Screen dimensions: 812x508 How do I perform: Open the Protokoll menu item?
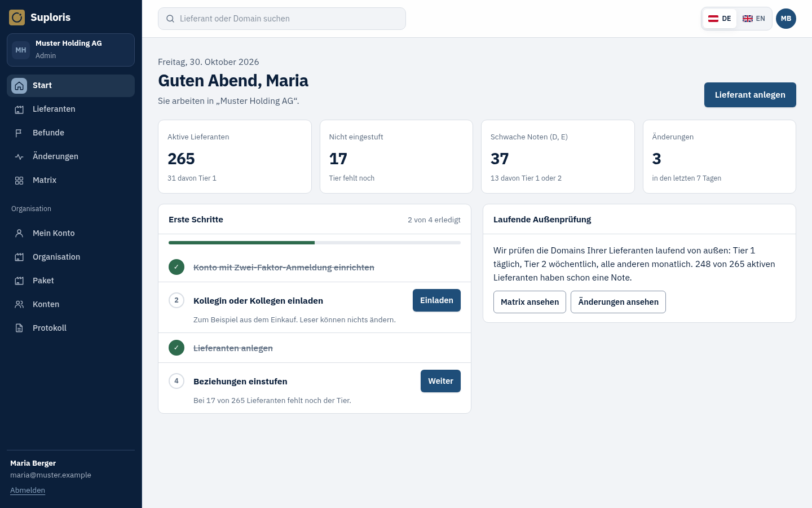pyautogui.click(x=70, y=329)
